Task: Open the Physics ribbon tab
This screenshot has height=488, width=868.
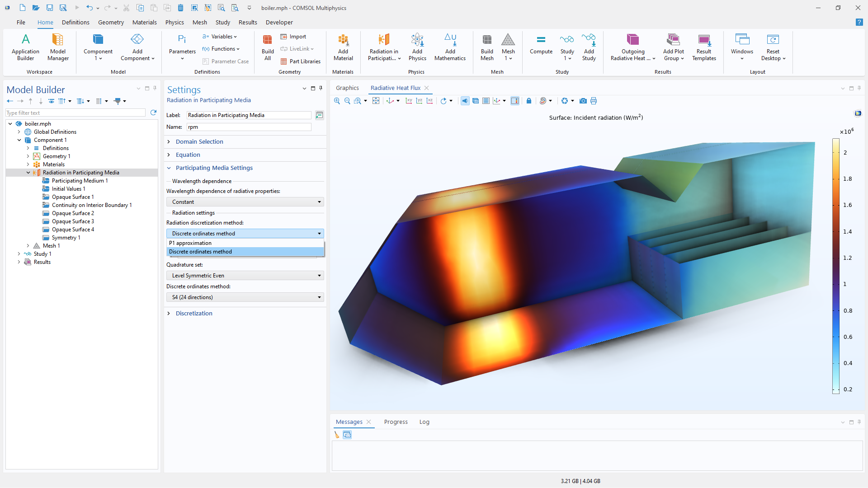Action: (x=175, y=22)
